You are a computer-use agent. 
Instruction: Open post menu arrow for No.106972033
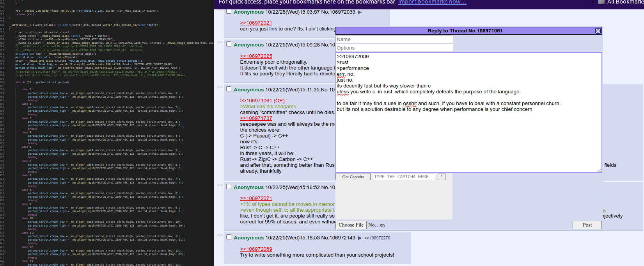click(360, 12)
